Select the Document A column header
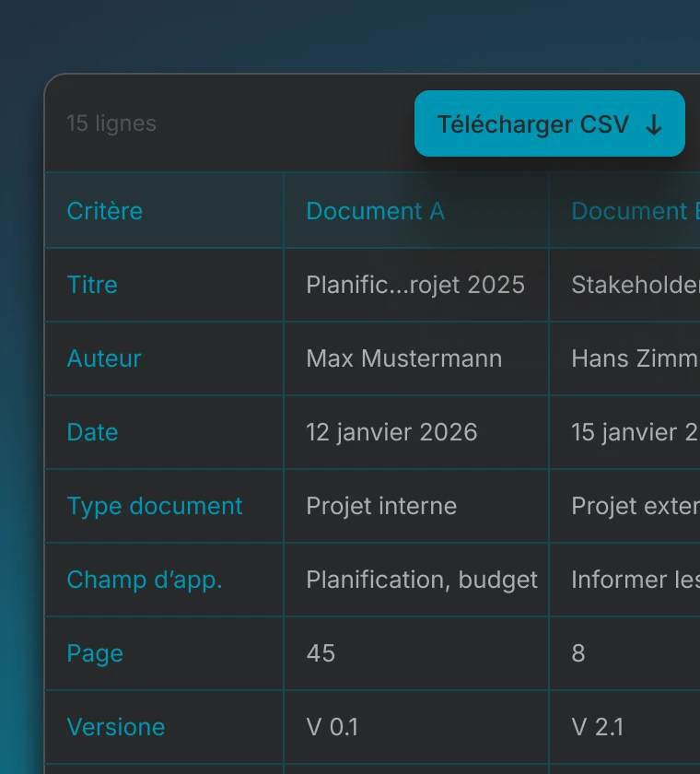 point(375,211)
